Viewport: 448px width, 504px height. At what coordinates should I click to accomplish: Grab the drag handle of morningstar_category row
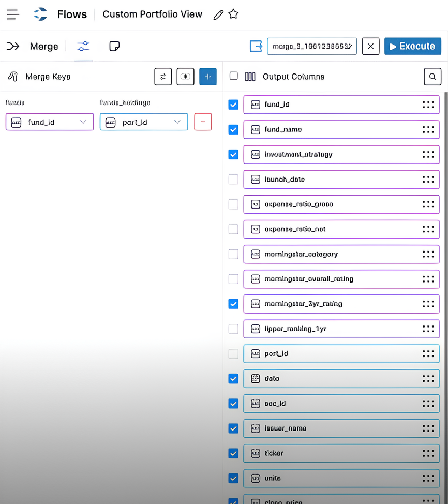[428, 254]
